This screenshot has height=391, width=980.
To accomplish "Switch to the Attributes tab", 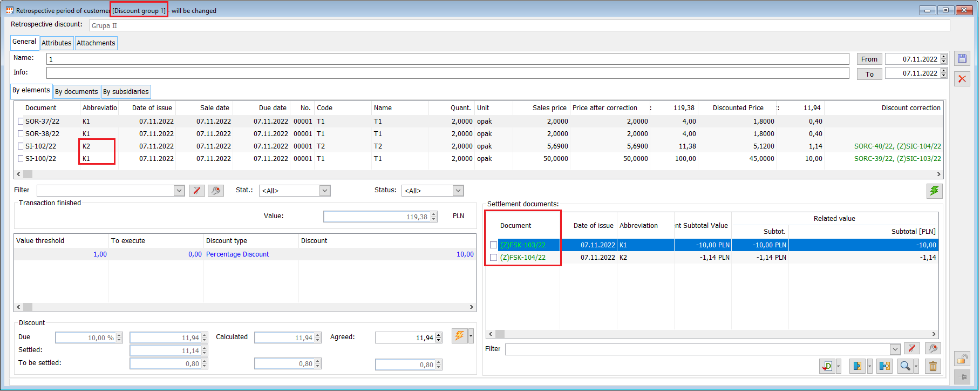I will pos(57,43).
